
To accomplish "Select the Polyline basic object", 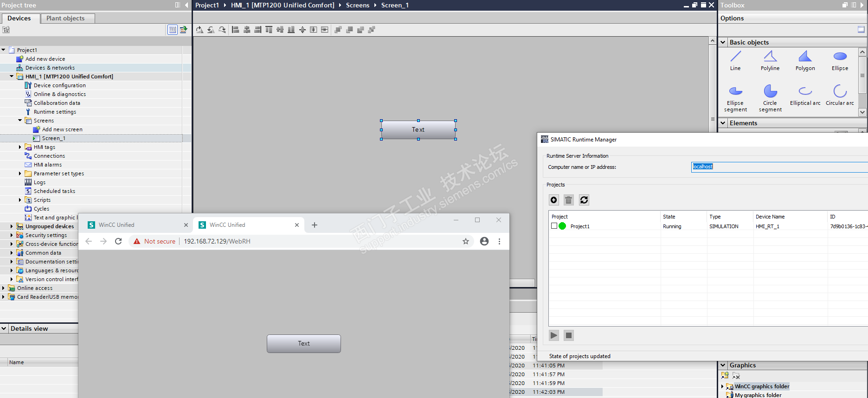I will 770,61.
